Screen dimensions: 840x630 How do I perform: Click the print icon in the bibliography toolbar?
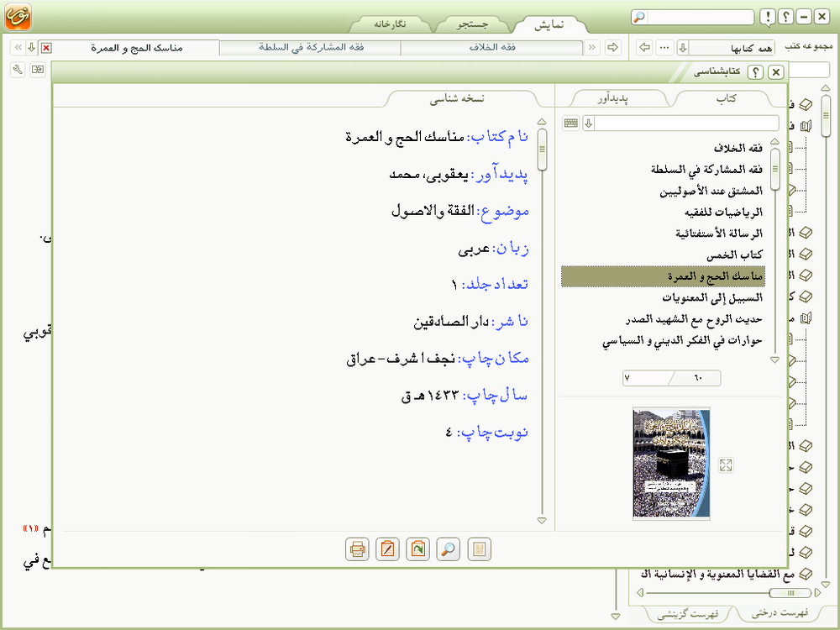(357, 549)
